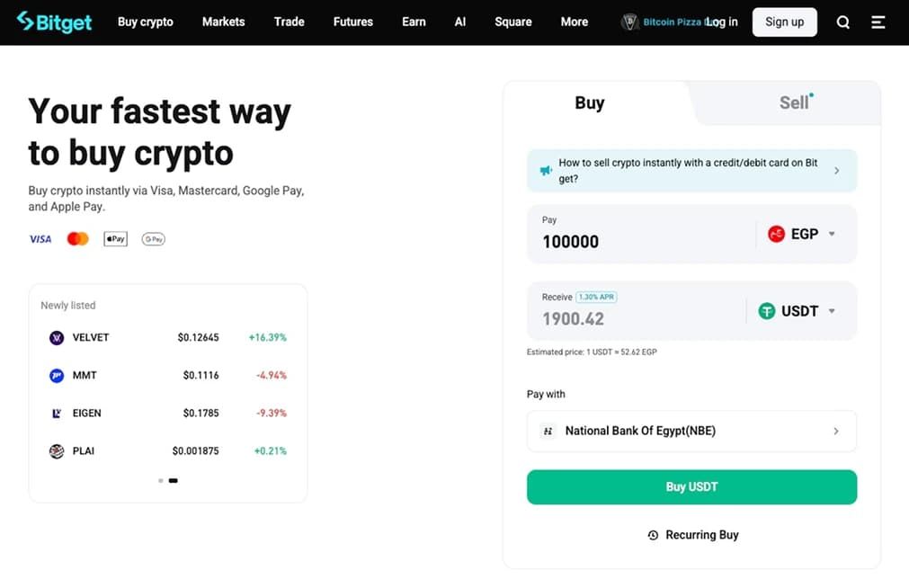909x588 pixels.
Task: Click the Bitget logo
Action: tap(55, 22)
